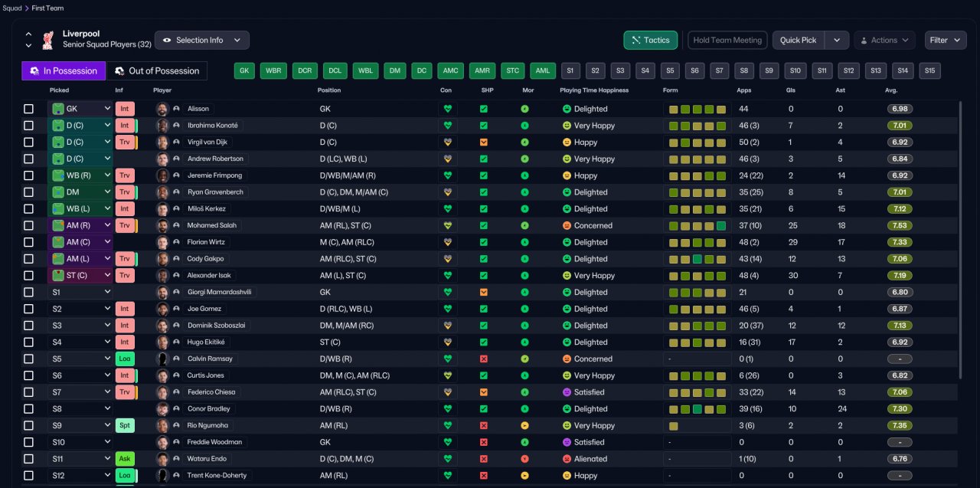
Task: Select the checkbox for Joe Gomez
Action: (x=28, y=309)
